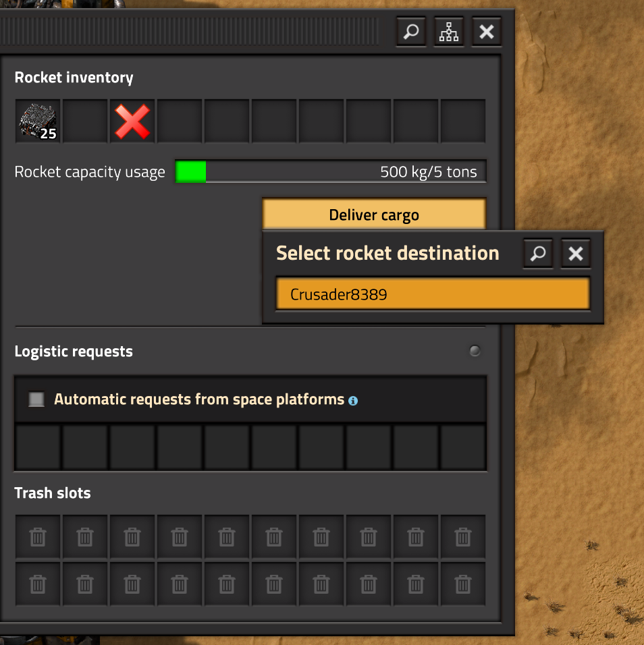Search in Select rocket destination popup
This screenshot has height=645, width=644.
click(538, 254)
